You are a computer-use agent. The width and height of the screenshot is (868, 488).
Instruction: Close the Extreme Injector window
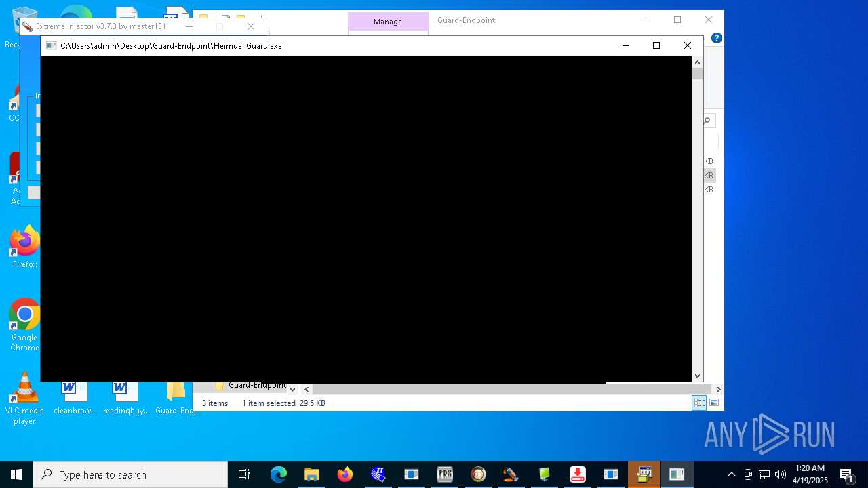coord(251,26)
